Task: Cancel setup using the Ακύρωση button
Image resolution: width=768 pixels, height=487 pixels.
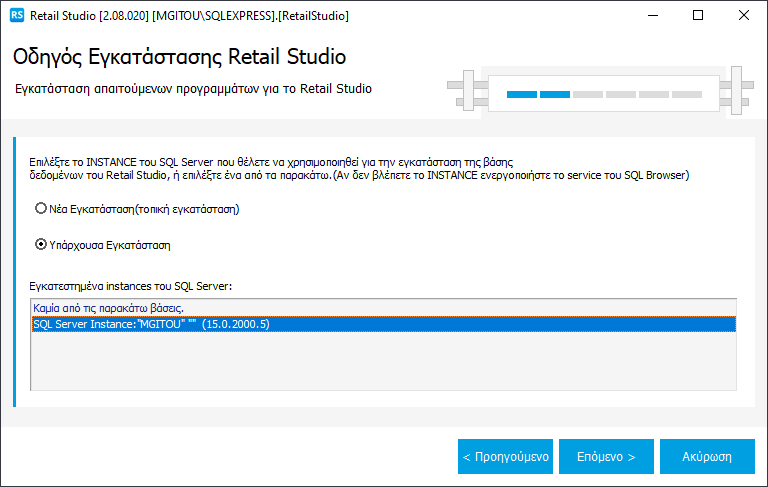Action: [x=706, y=456]
